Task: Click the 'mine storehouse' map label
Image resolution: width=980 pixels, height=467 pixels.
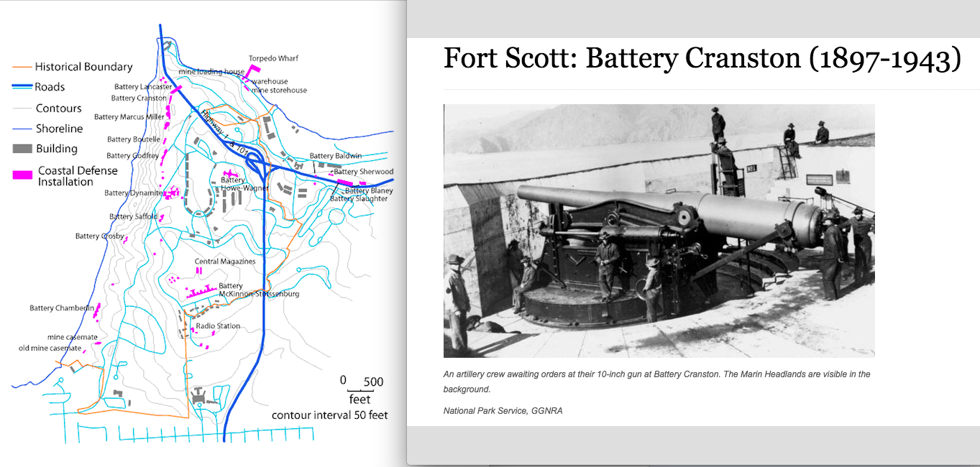Action: [x=279, y=90]
